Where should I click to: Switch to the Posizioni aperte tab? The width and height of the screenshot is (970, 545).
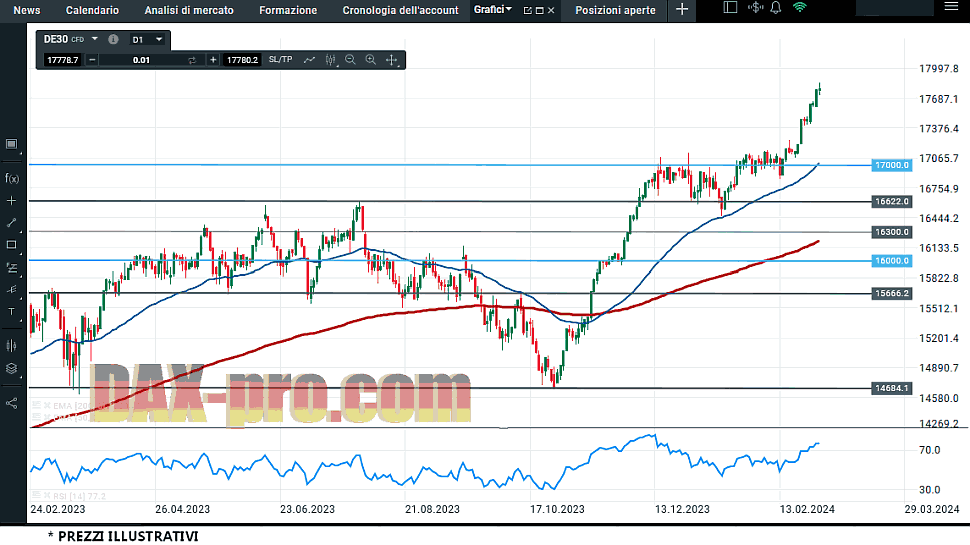coord(615,11)
